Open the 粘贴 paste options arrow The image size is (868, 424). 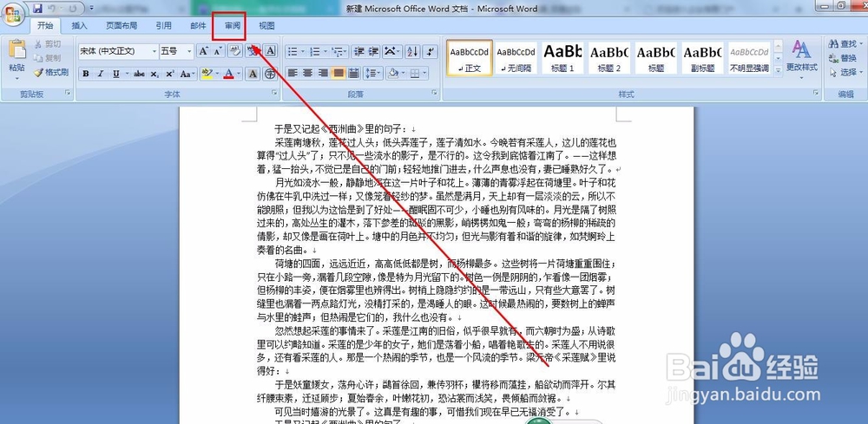coord(16,79)
